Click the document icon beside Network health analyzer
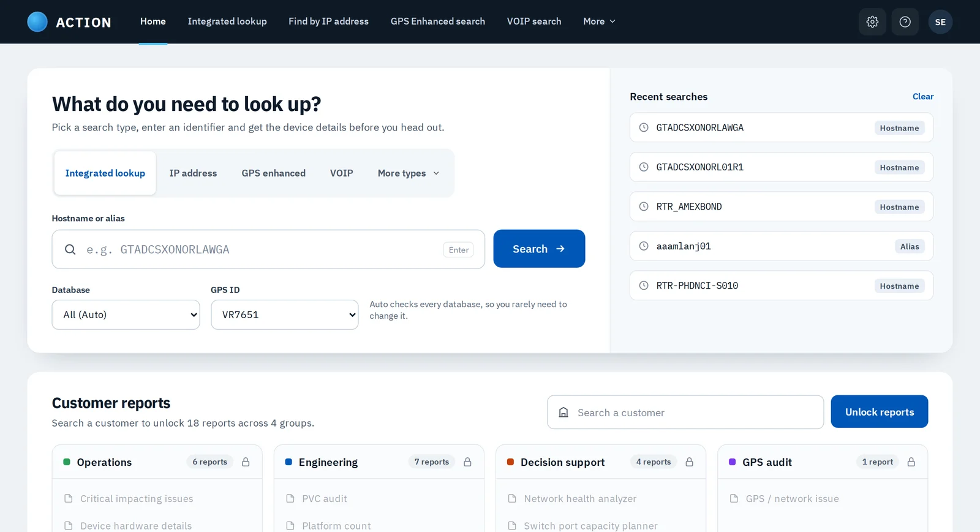The image size is (980, 532). tap(512, 498)
